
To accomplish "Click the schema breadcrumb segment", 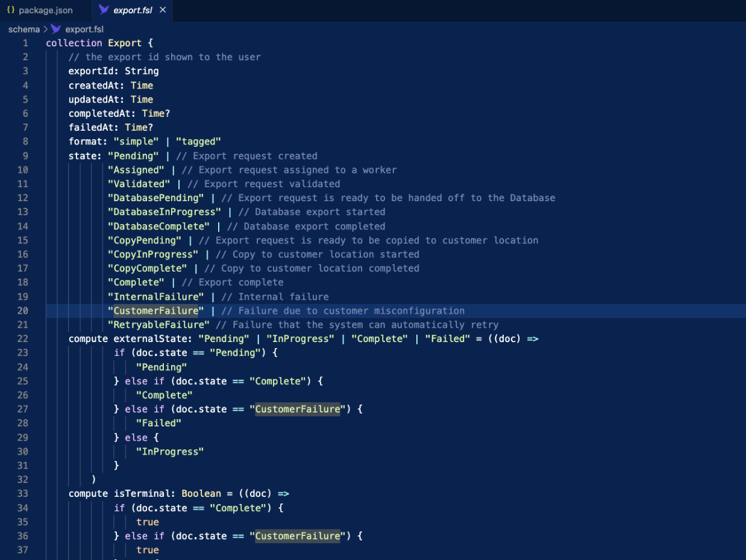I will click(x=24, y=29).
